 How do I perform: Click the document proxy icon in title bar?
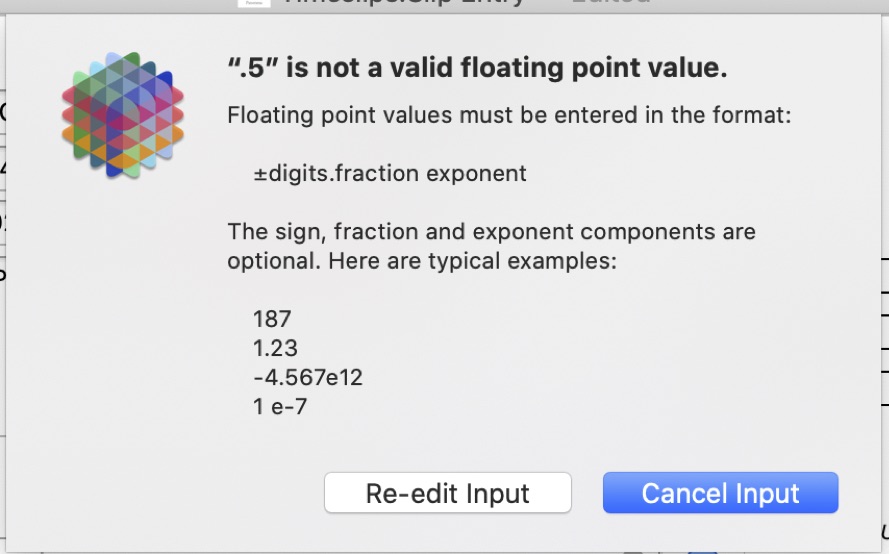[x=253, y=3]
